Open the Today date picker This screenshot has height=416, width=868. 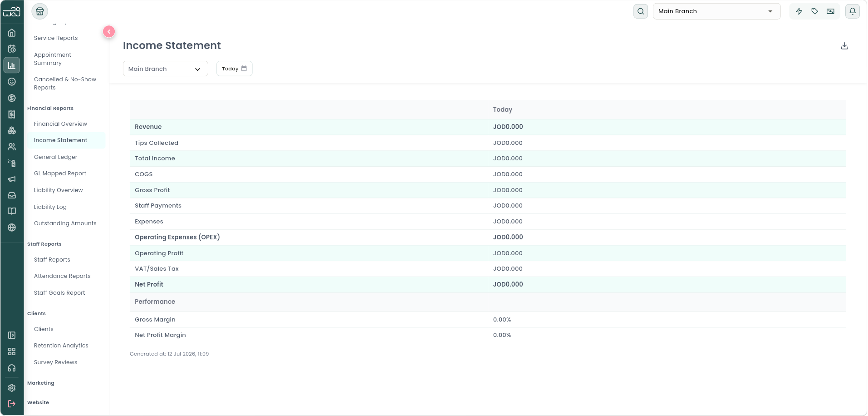234,69
